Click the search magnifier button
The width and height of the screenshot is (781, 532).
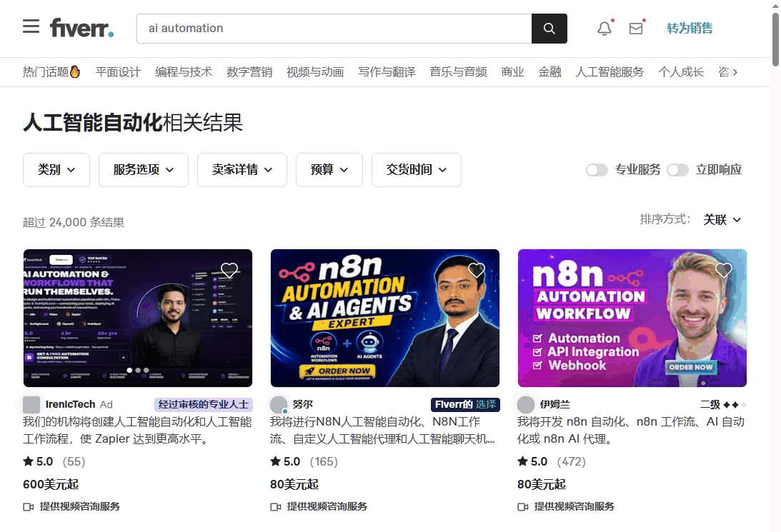point(549,29)
